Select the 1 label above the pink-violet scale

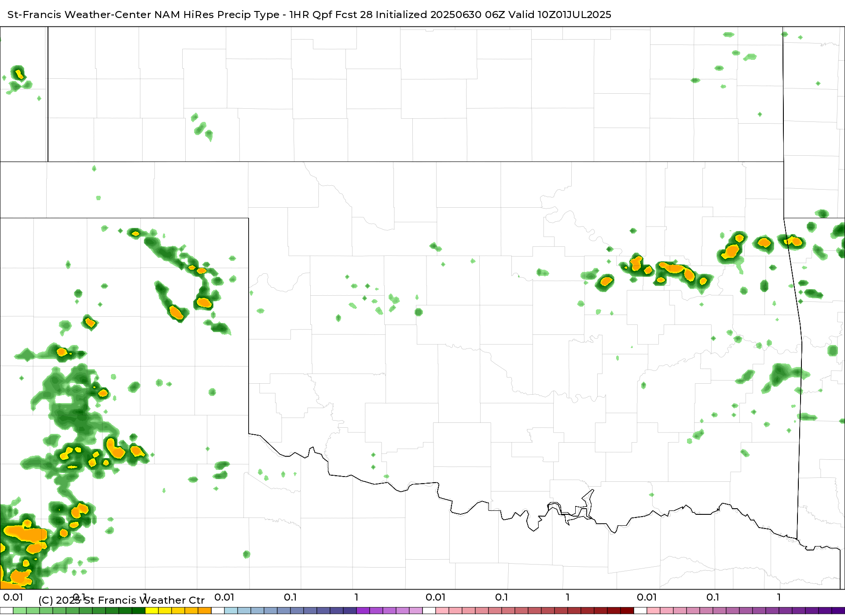(x=779, y=597)
